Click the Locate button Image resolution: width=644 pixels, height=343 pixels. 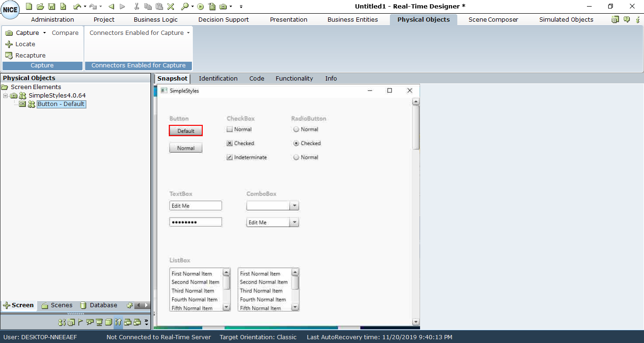pos(20,44)
